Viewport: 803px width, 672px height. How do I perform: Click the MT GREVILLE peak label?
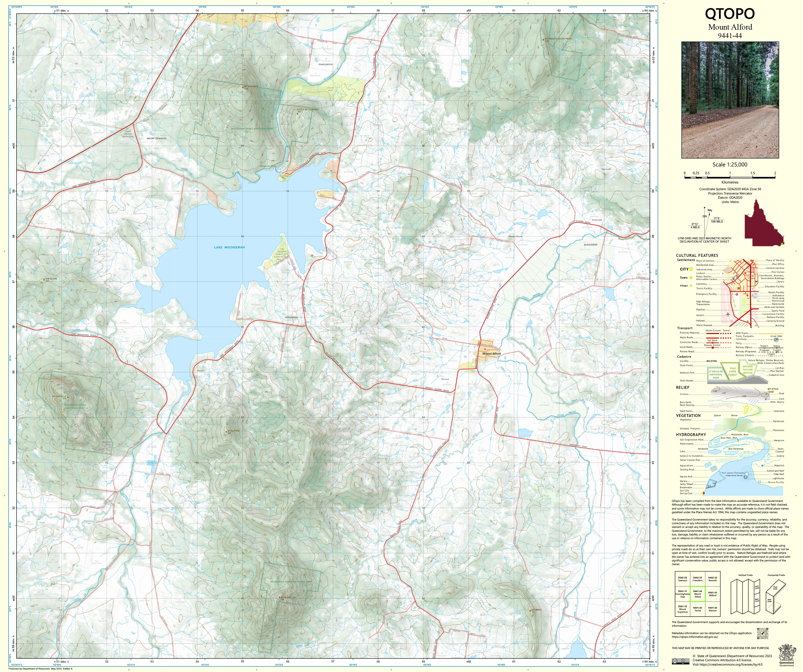(x=59, y=397)
